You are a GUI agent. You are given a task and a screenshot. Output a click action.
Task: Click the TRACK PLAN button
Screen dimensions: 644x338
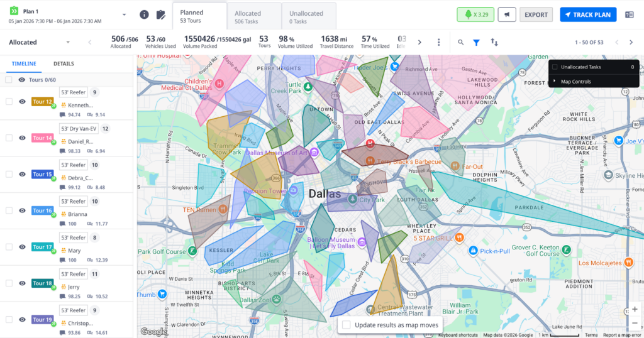pos(587,14)
